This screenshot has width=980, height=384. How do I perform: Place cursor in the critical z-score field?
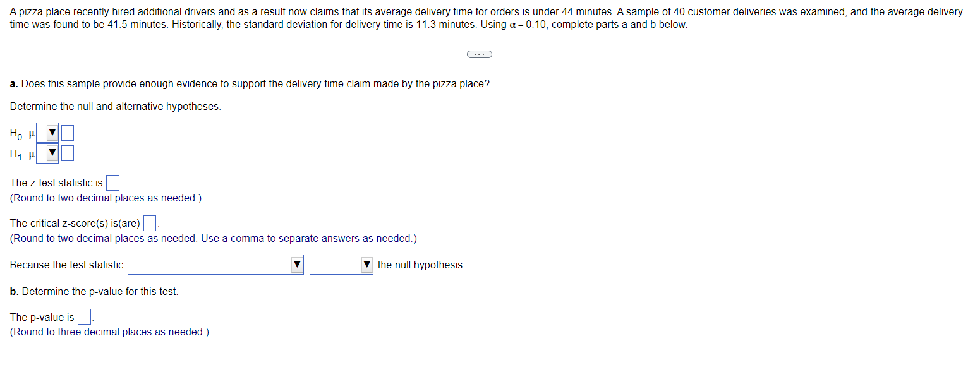point(150,222)
